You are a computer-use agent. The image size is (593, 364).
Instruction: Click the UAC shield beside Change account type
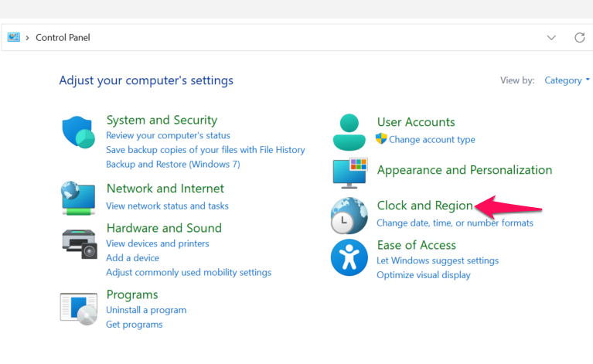pyautogui.click(x=381, y=138)
